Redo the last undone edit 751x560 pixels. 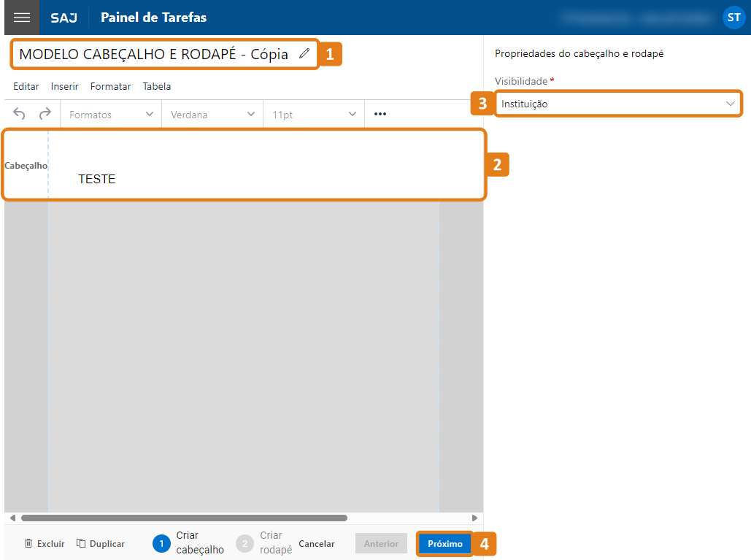[45, 114]
